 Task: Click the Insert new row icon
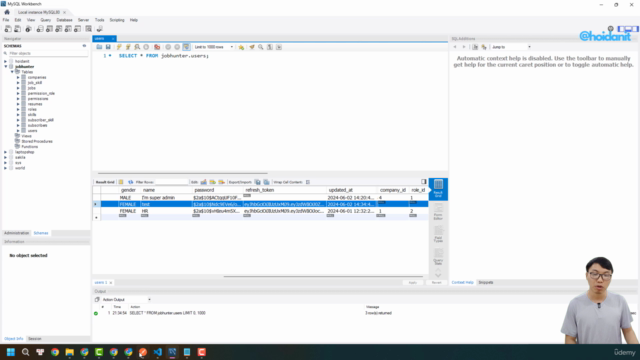click(x=213, y=182)
